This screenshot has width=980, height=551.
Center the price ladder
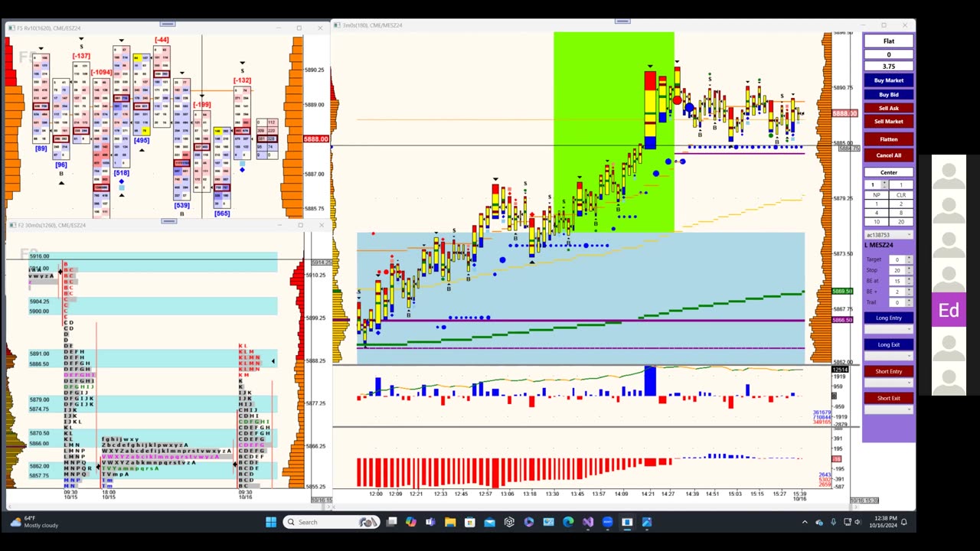tap(888, 172)
